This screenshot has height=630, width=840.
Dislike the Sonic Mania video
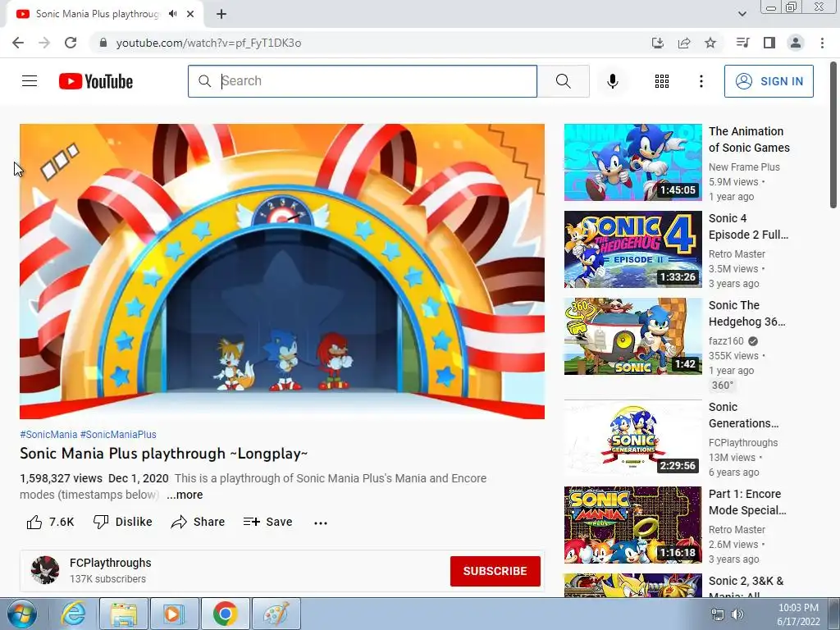[x=123, y=522]
